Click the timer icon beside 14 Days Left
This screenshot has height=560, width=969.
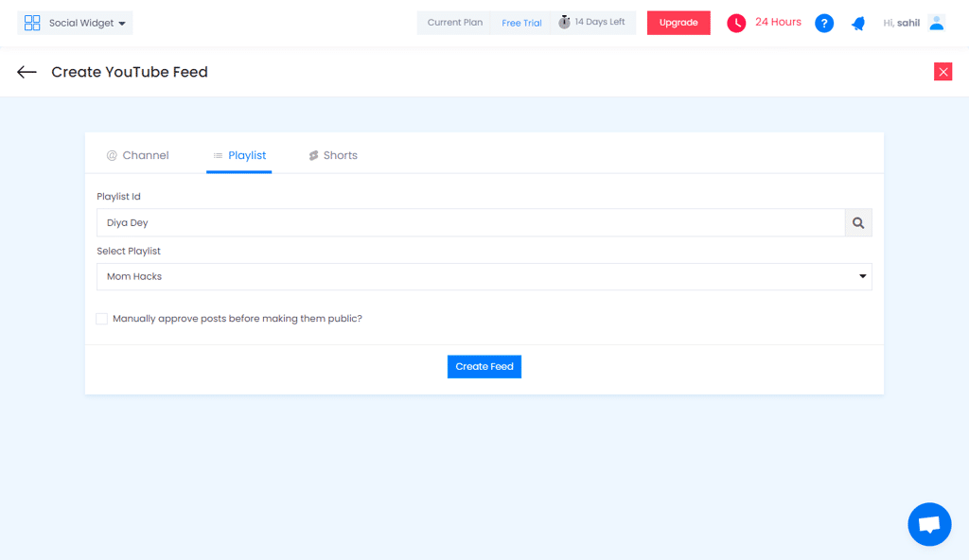564,22
